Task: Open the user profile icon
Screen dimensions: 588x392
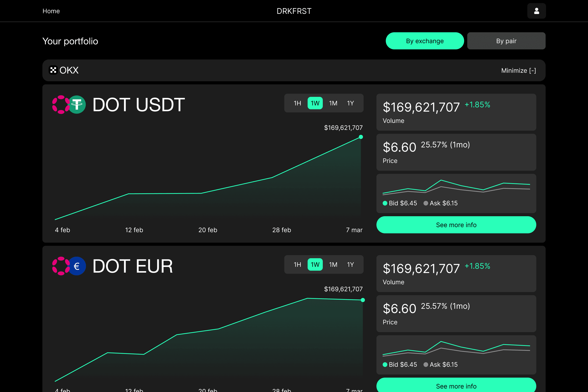Action: click(x=536, y=11)
